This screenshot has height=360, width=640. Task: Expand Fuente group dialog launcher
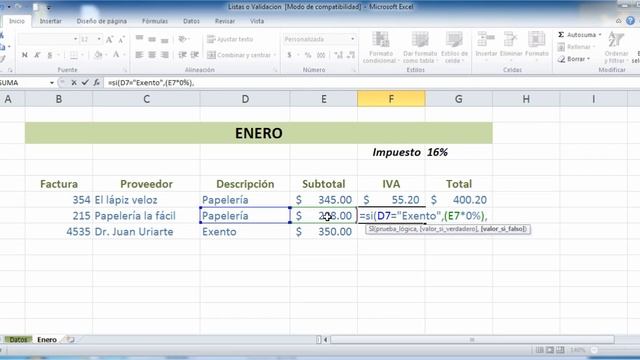125,71
